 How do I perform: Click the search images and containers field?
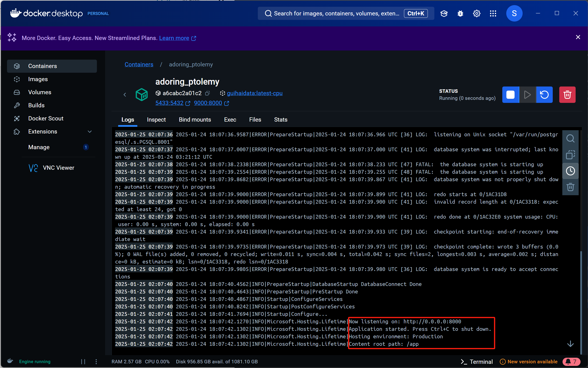click(346, 13)
